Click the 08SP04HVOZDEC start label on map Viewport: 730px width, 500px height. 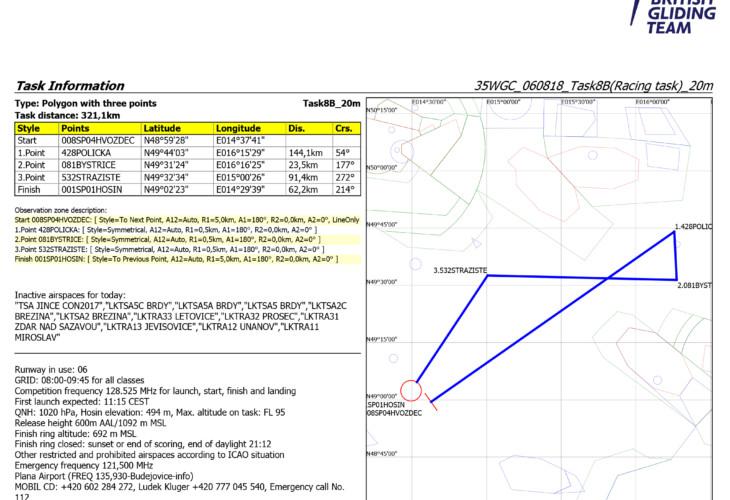394,412
